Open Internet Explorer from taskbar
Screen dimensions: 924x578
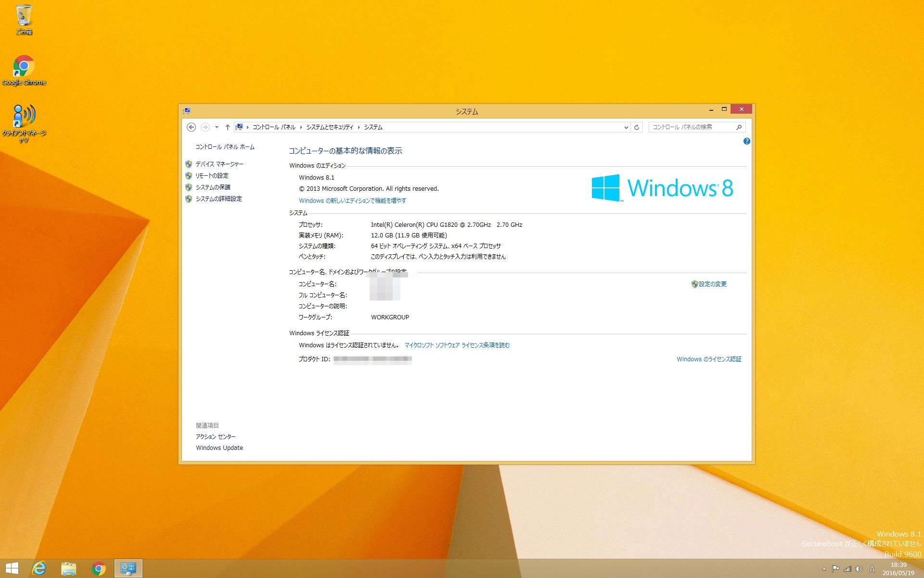point(39,568)
